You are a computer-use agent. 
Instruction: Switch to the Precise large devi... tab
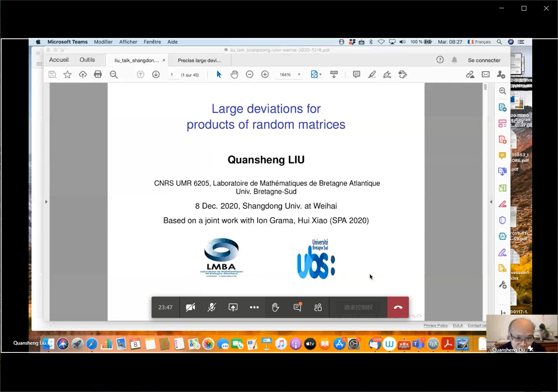199,60
